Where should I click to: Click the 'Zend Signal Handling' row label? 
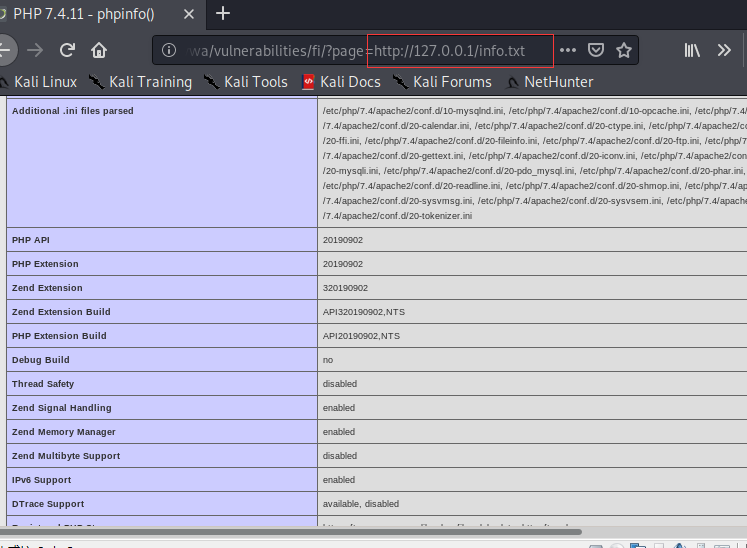pos(61,408)
